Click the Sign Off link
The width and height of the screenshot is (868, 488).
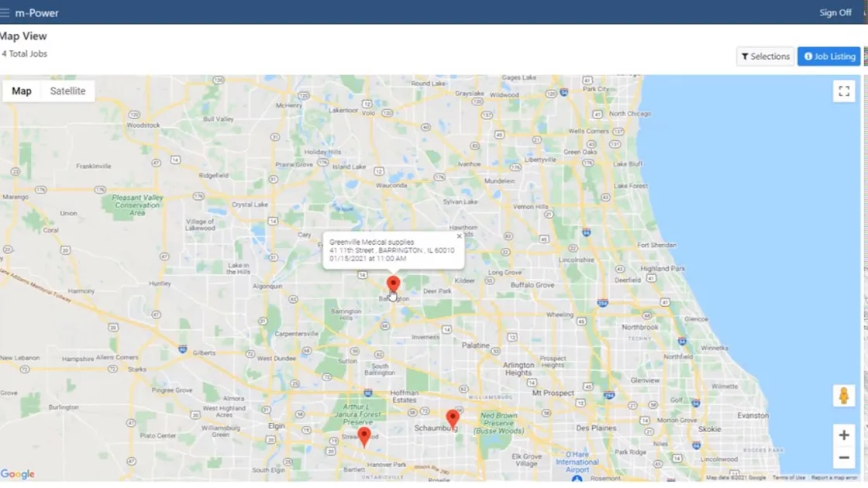pos(835,12)
